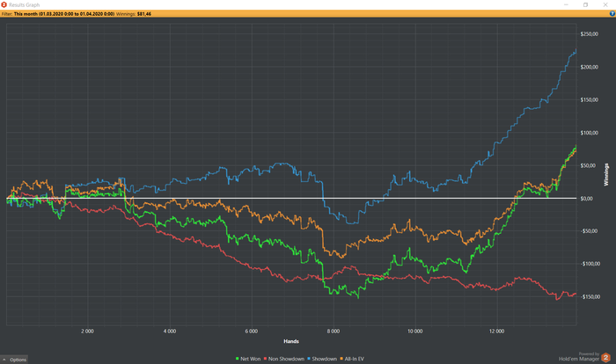616x364 pixels.
Task: Toggle the All-In EV legend entry
Action: click(352, 359)
